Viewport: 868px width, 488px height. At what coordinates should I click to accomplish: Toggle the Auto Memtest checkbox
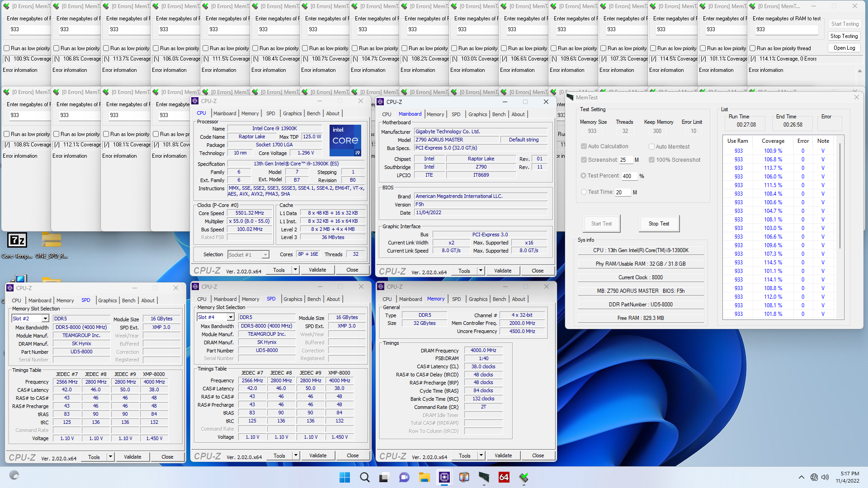click(651, 146)
